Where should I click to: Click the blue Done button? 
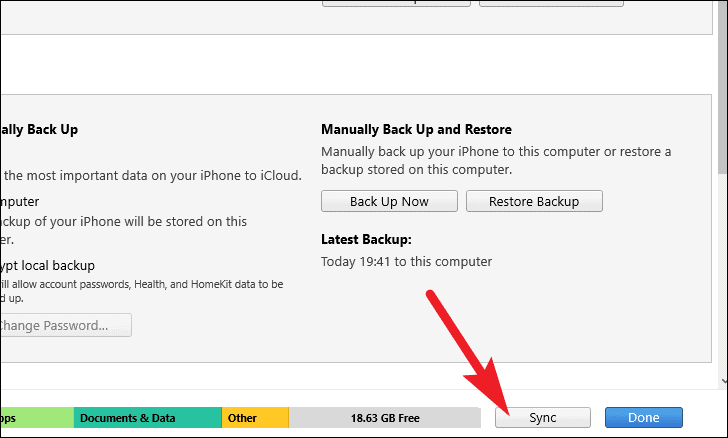(x=644, y=418)
